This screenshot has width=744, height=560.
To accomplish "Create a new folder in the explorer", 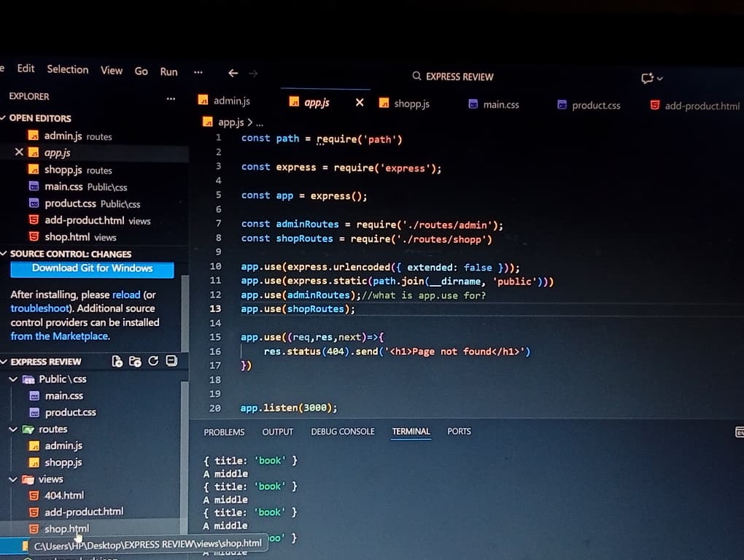I will pos(135,361).
